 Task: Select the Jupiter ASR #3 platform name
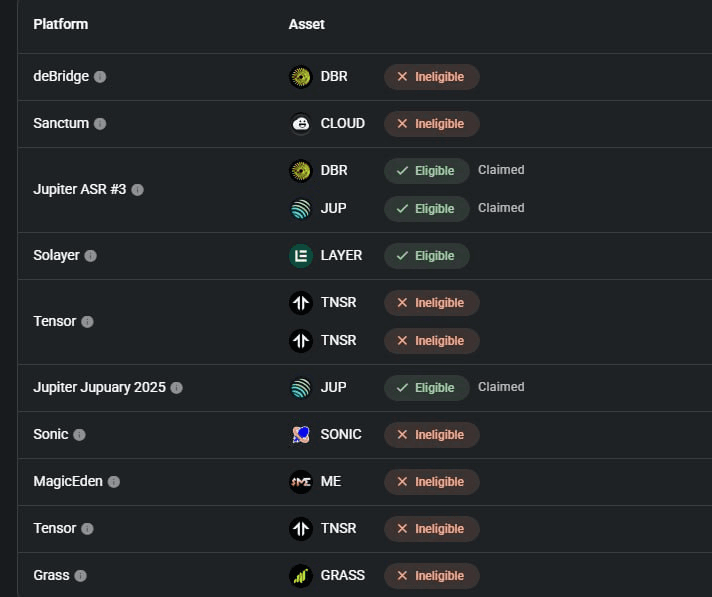80,189
